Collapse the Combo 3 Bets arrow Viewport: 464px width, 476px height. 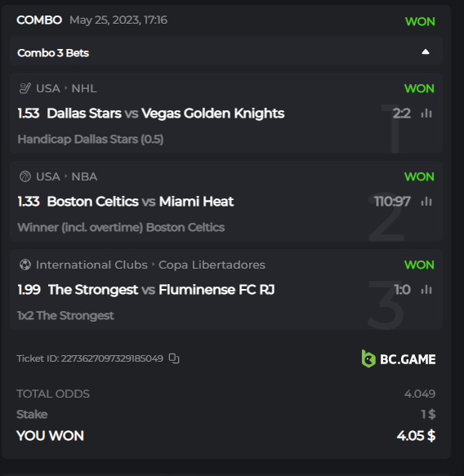(x=426, y=52)
